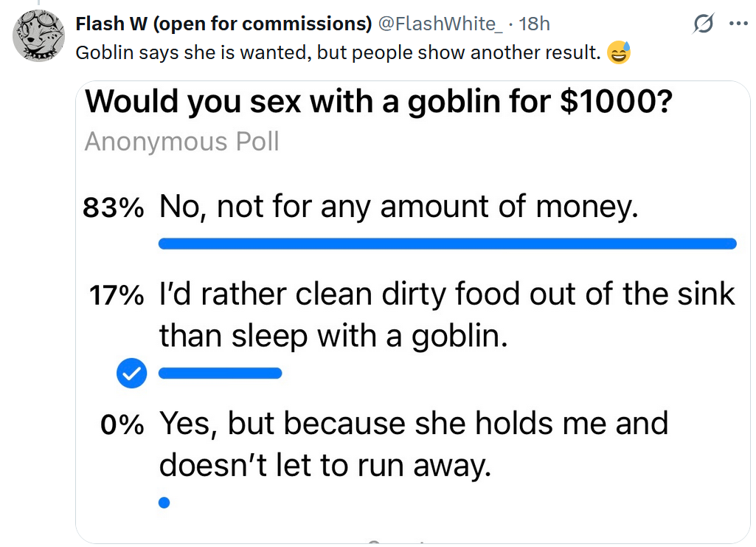
Task: Click Flash W's profile avatar
Action: point(38,35)
